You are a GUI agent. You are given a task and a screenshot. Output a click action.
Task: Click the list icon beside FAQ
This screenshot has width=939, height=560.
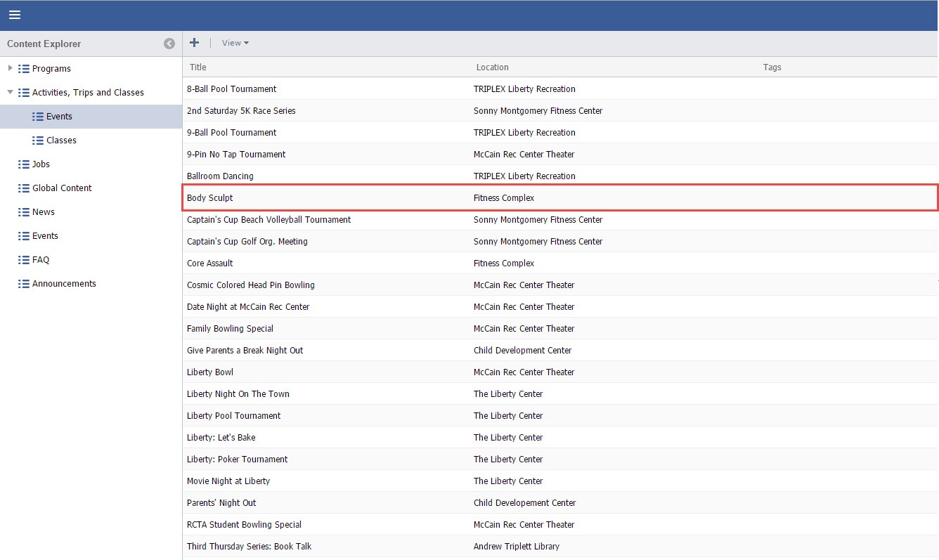coord(24,260)
